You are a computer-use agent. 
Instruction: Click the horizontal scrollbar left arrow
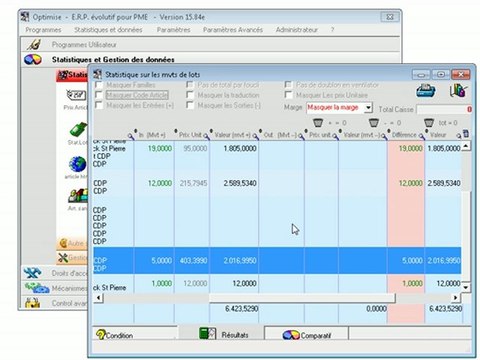pyautogui.click(x=98, y=297)
